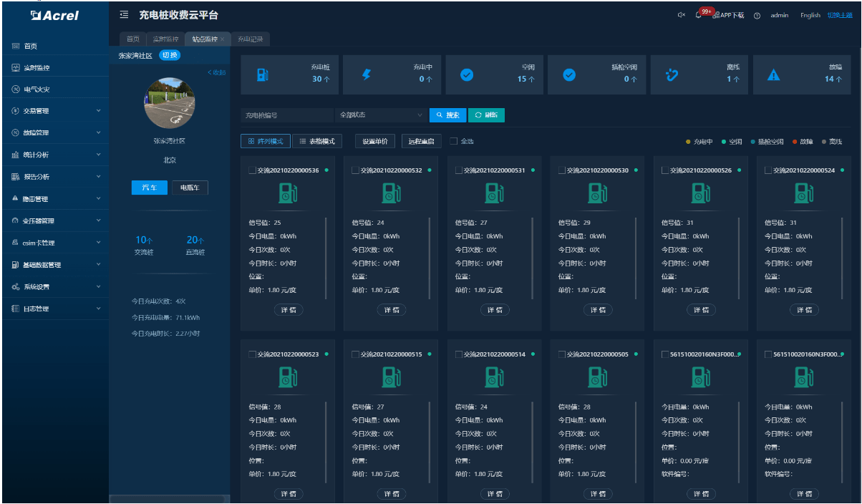Click the 充电枪编号 input field
Viewport: 862px width, 504px height.
(286, 115)
